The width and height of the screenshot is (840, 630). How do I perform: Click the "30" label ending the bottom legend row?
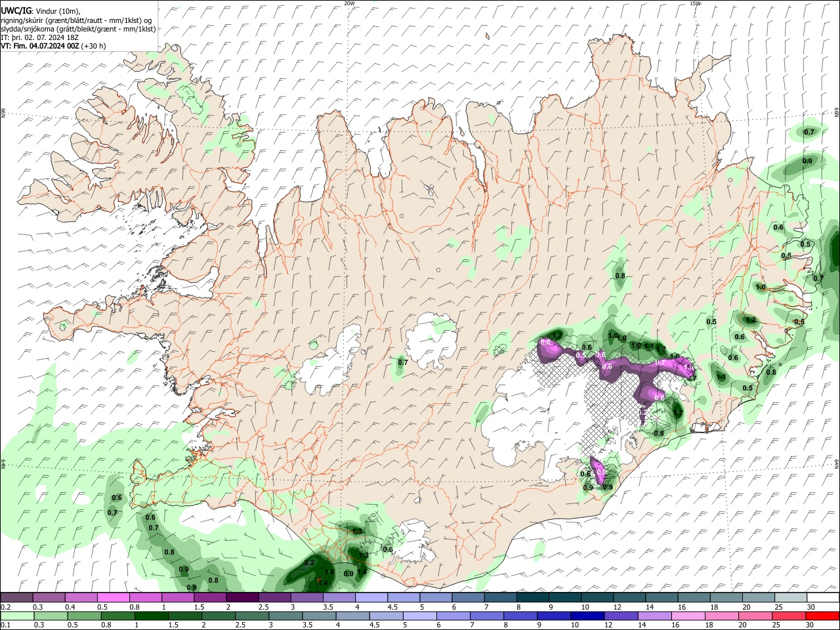[811, 625]
